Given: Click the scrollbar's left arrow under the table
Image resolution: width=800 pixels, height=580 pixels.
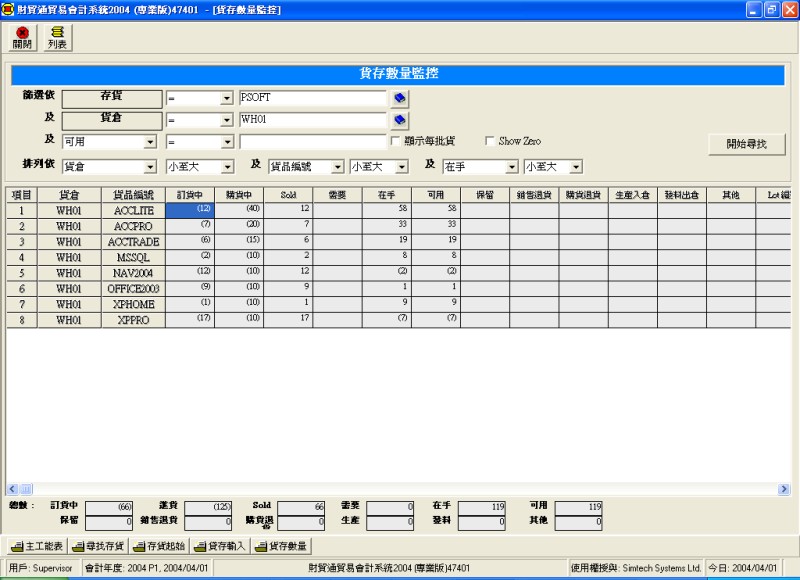Looking at the screenshot, I should tap(13, 489).
